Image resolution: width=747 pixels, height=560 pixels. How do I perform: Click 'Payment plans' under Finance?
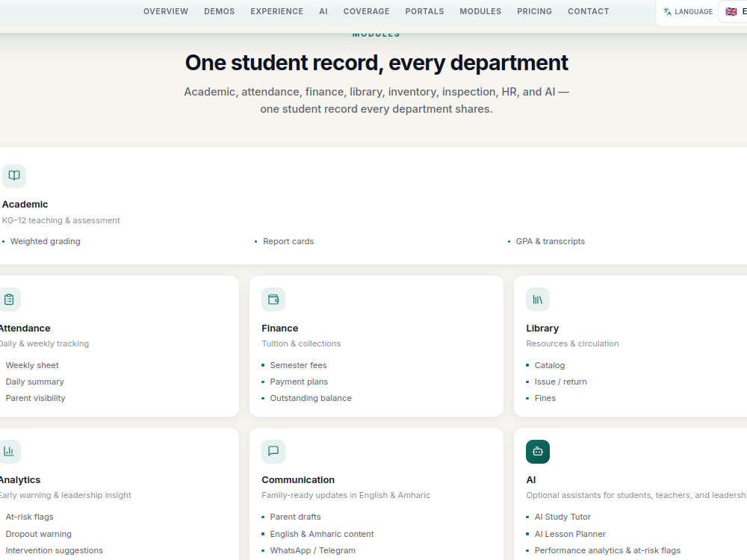(299, 382)
